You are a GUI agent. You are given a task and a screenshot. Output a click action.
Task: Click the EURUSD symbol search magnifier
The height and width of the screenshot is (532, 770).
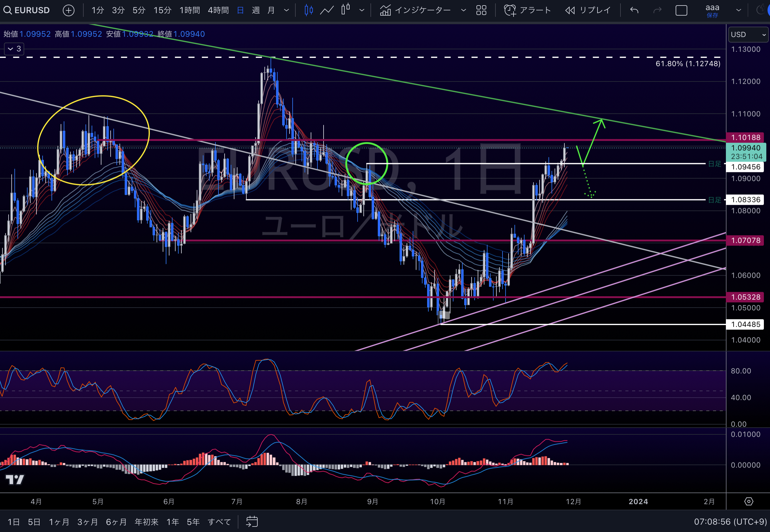pyautogui.click(x=8, y=10)
